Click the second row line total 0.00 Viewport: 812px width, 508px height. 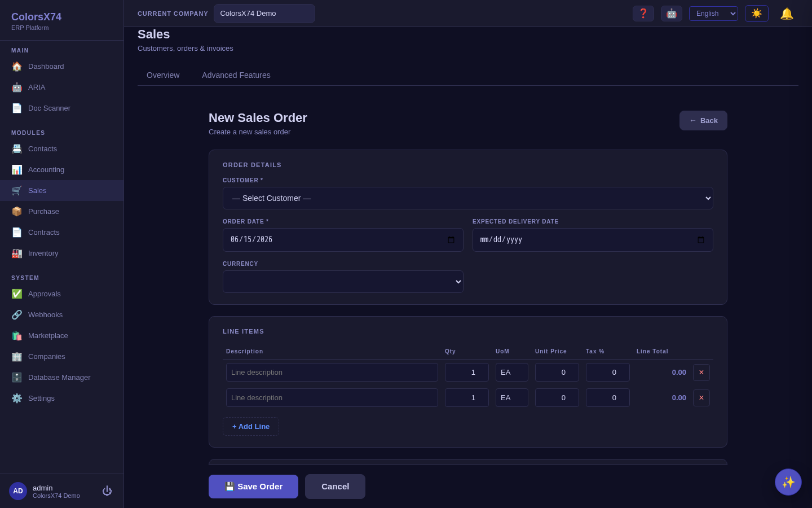pyautogui.click(x=679, y=398)
